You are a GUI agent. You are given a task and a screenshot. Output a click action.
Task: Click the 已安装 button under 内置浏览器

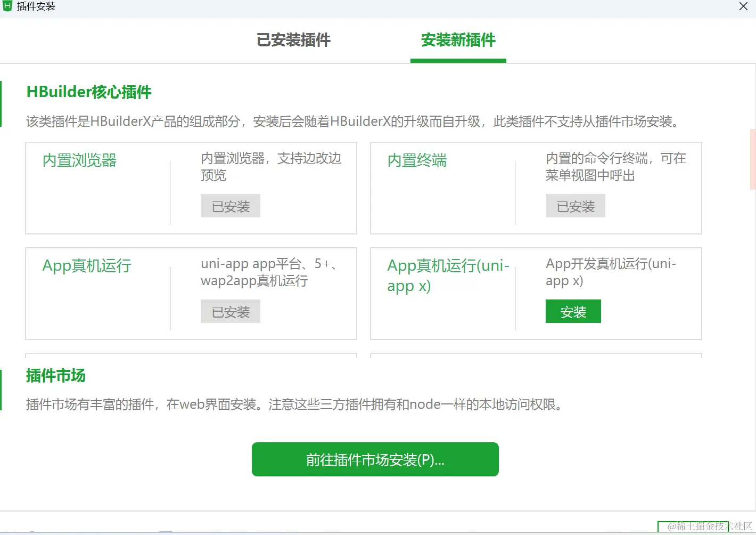pos(231,206)
